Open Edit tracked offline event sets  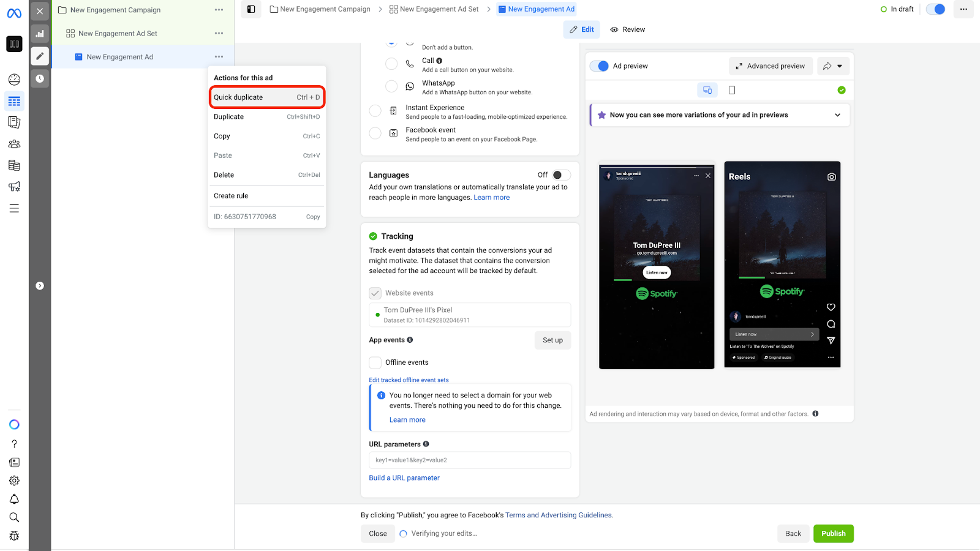click(x=409, y=380)
